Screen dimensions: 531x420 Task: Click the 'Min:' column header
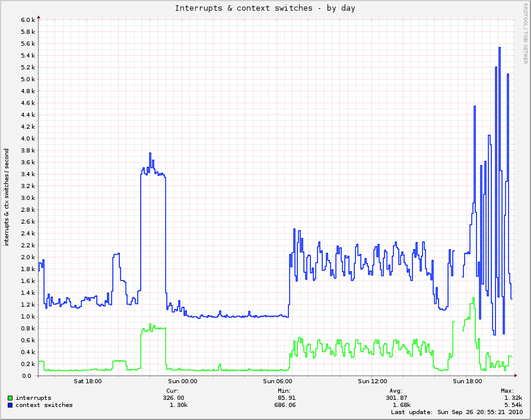tap(284, 391)
